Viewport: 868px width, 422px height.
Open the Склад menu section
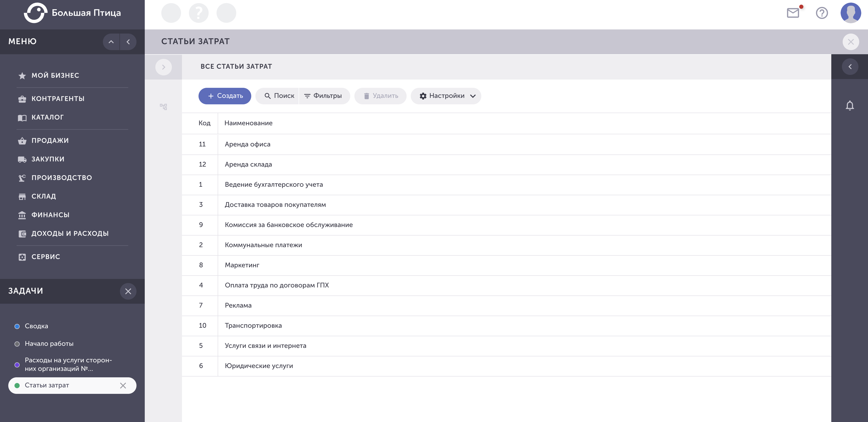[x=43, y=196]
